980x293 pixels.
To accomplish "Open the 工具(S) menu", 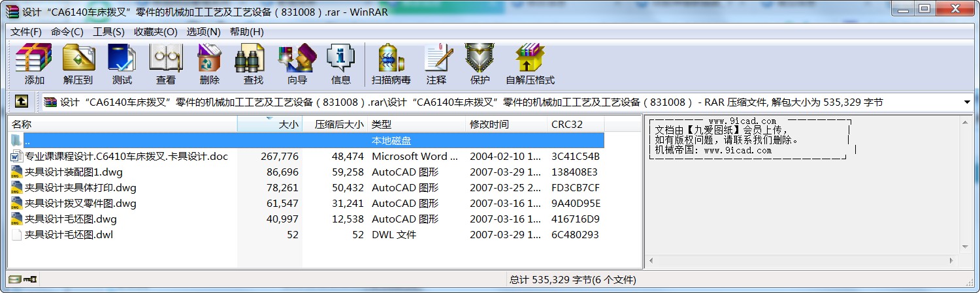I will pos(108,32).
